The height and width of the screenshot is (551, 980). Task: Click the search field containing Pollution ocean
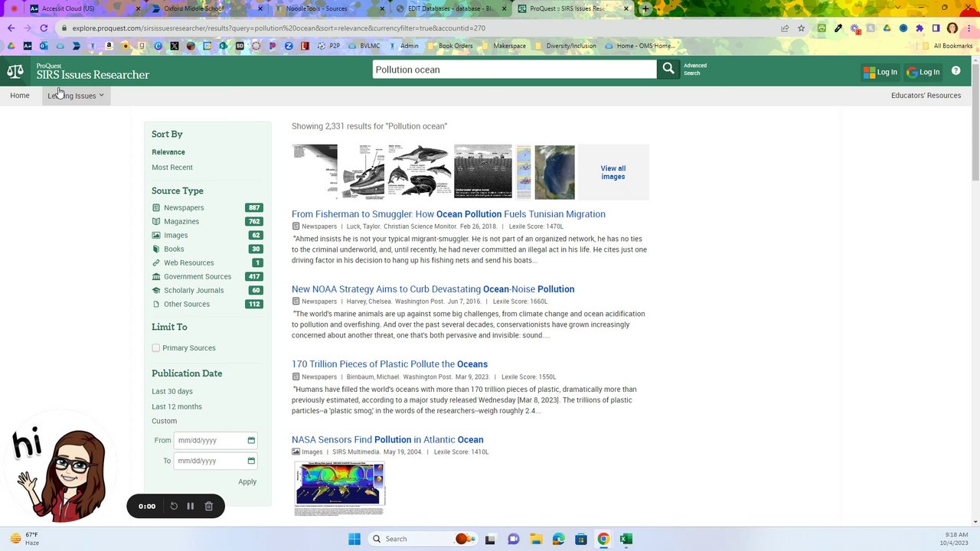(x=514, y=69)
